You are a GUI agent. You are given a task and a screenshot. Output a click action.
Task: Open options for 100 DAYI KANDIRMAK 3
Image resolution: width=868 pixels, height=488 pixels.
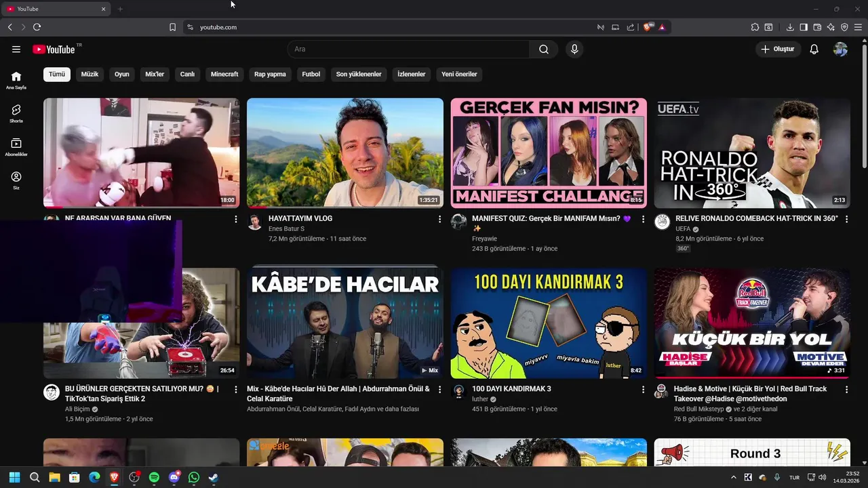643,390
